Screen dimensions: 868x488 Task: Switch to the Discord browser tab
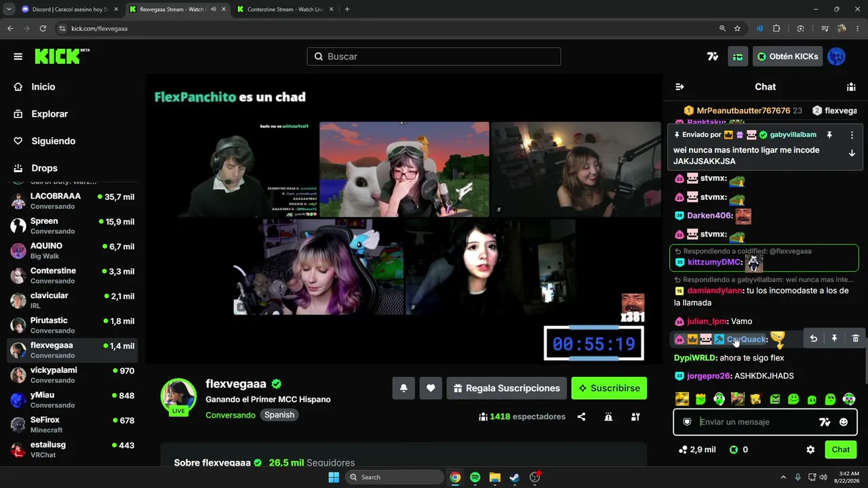70,9
